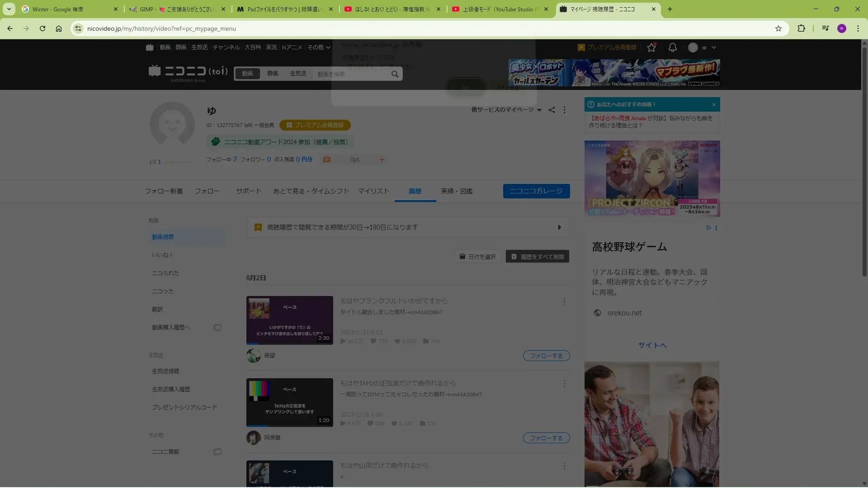Screen dimensions: 868x488
Task: Click the share icon on profile
Action: (x=552, y=110)
